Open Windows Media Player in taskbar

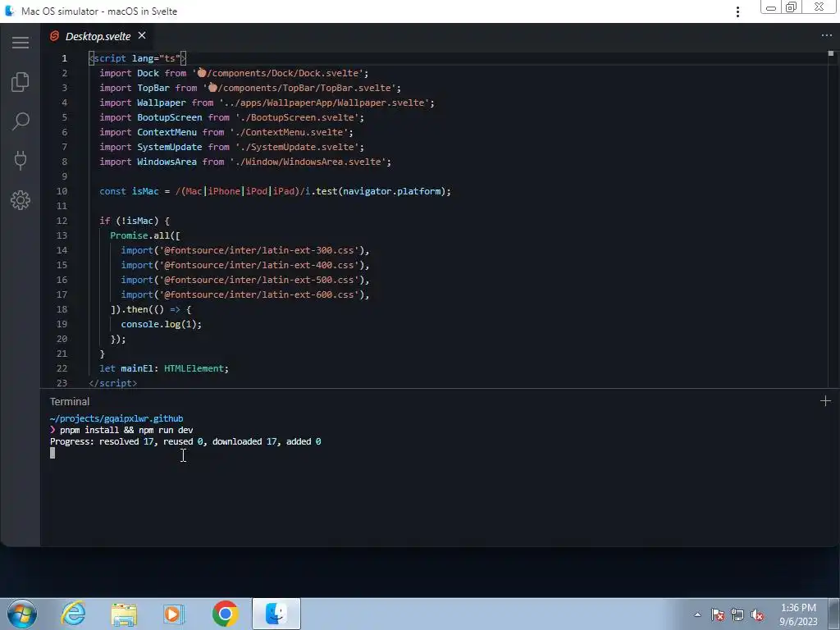pyautogui.click(x=174, y=614)
